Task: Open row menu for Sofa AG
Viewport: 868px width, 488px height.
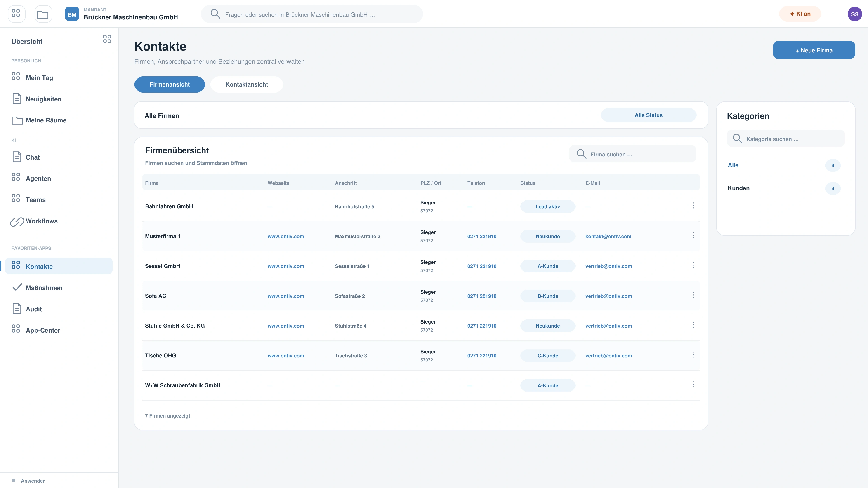Action: tap(693, 295)
